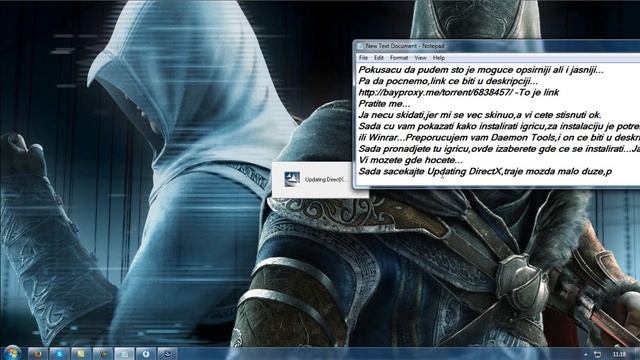The height and width of the screenshot is (360, 640).
Task: Switch to the Notepad taskbar button
Action: (x=124, y=353)
